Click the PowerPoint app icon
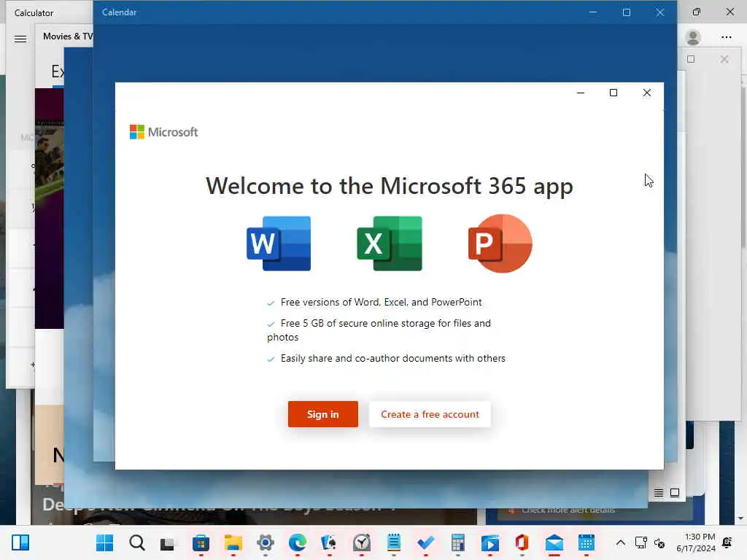The image size is (747, 560). point(500,244)
